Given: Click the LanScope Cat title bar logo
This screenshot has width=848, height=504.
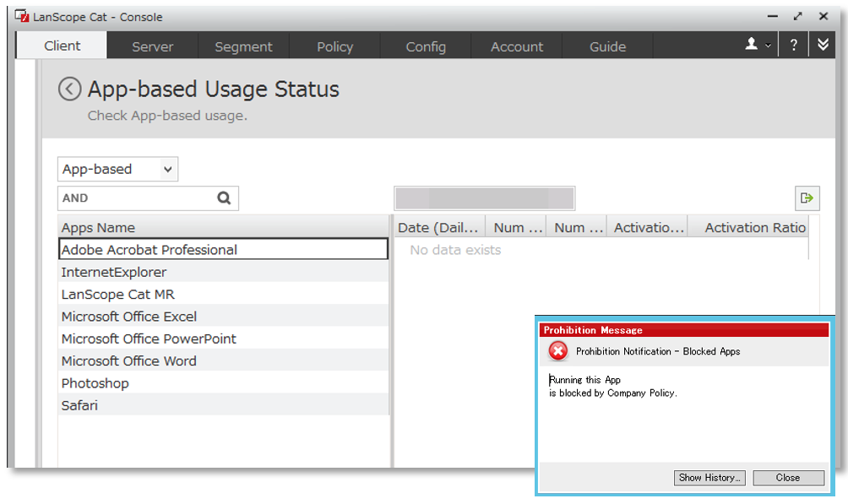Looking at the screenshot, I should tap(23, 16).
